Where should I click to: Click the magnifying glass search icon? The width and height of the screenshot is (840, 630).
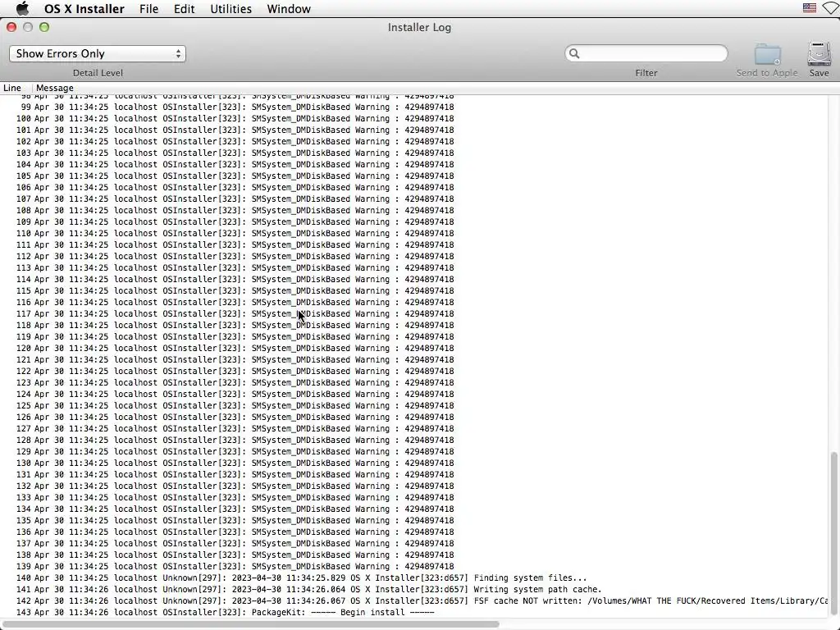click(x=574, y=53)
